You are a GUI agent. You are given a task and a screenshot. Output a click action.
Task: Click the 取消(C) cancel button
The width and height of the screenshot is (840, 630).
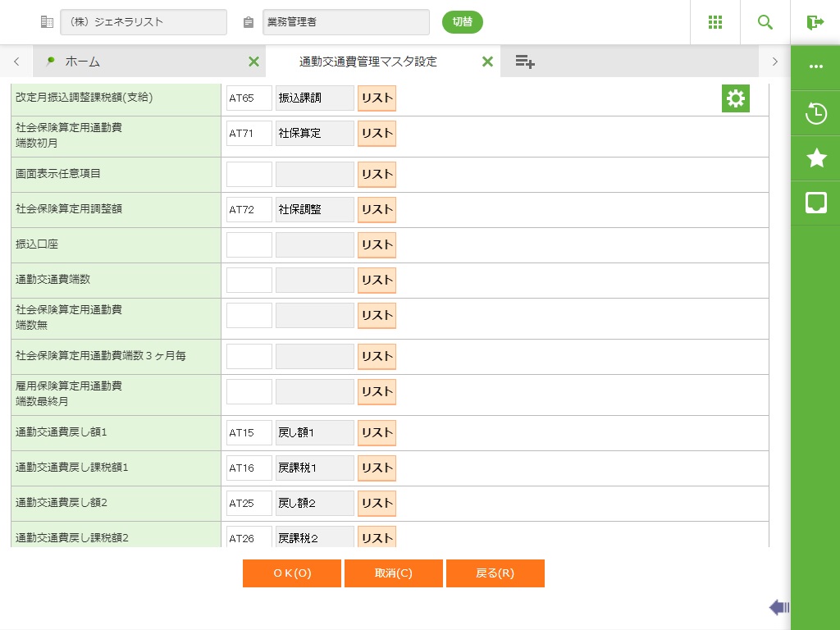pyautogui.click(x=393, y=573)
